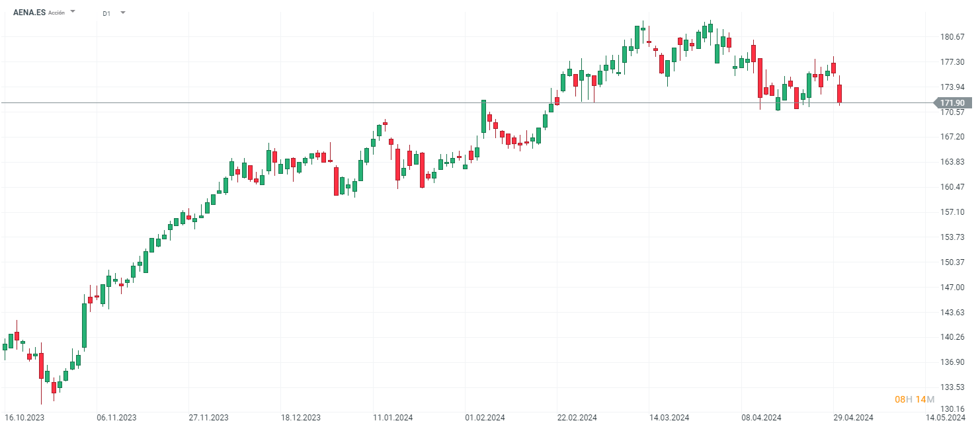
Task: Click the 147.00 price axis label
Action: [x=952, y=287]
